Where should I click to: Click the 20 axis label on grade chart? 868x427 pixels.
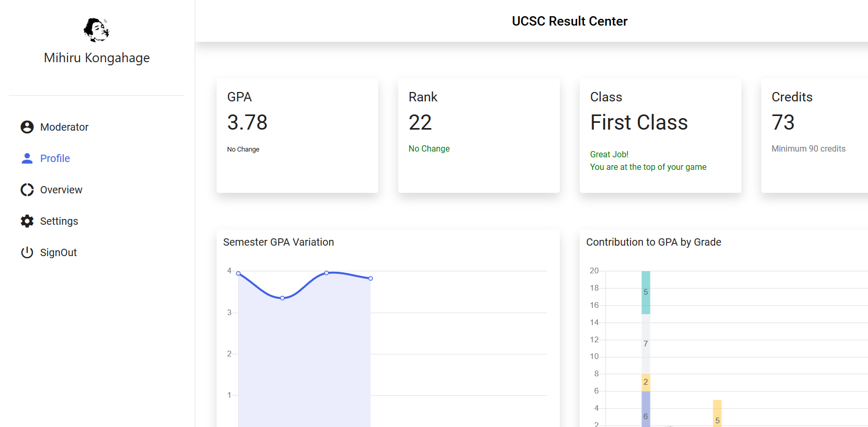(594, 271)
